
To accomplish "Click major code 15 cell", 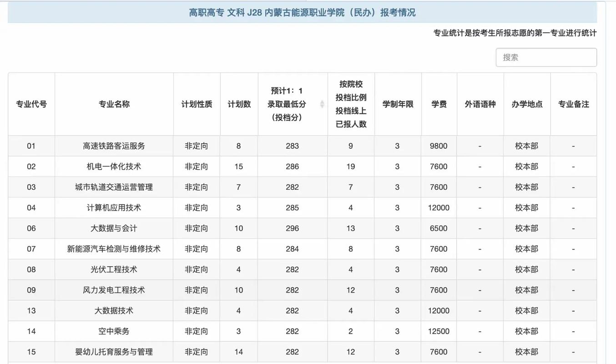I will (31, 352).
